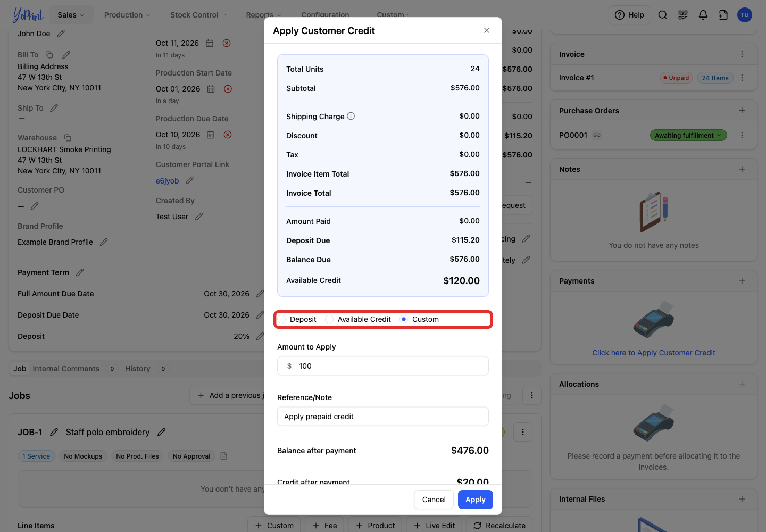
Task: Open the Sales menu
Action: click(x=71, y=15)
